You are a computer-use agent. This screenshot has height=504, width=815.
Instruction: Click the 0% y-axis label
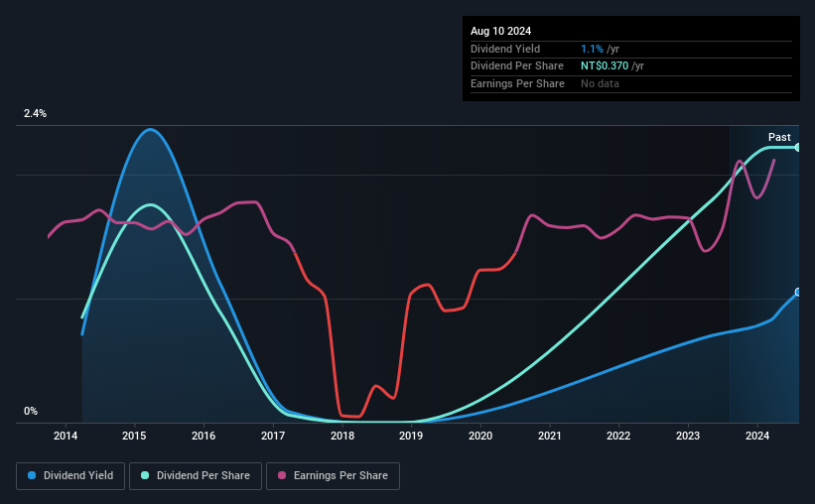pyautogui.click(x=31, y=411)
